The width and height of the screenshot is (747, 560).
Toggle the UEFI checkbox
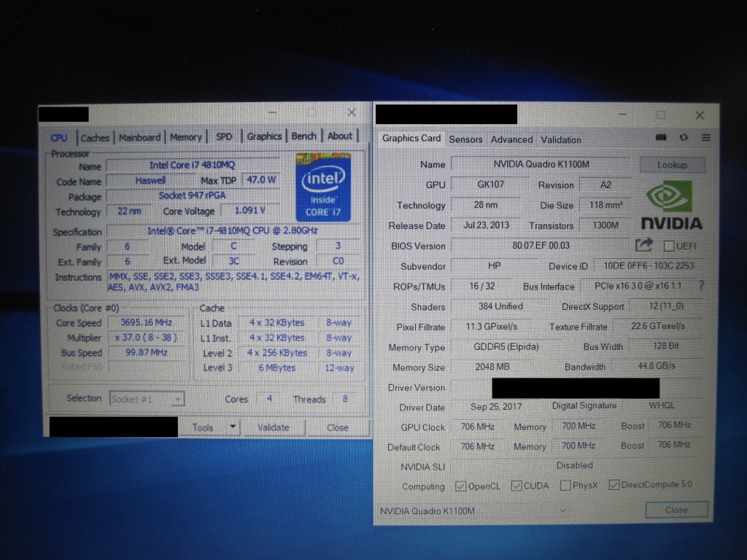669,246
